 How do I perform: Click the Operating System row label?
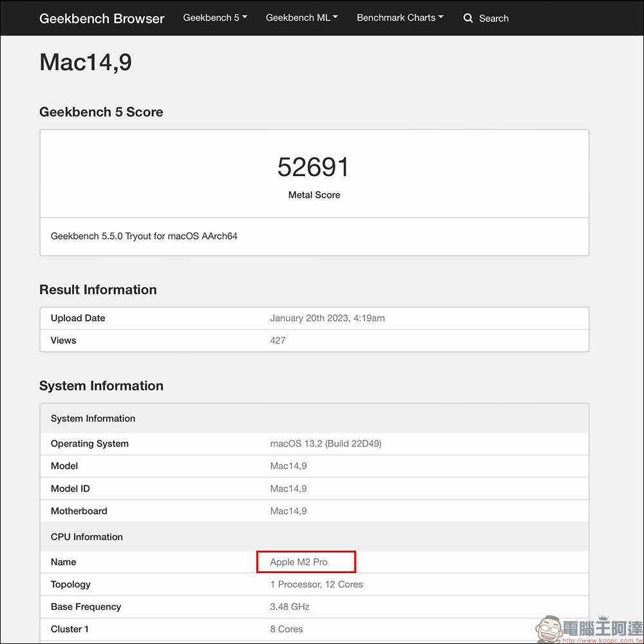(90, 444)
